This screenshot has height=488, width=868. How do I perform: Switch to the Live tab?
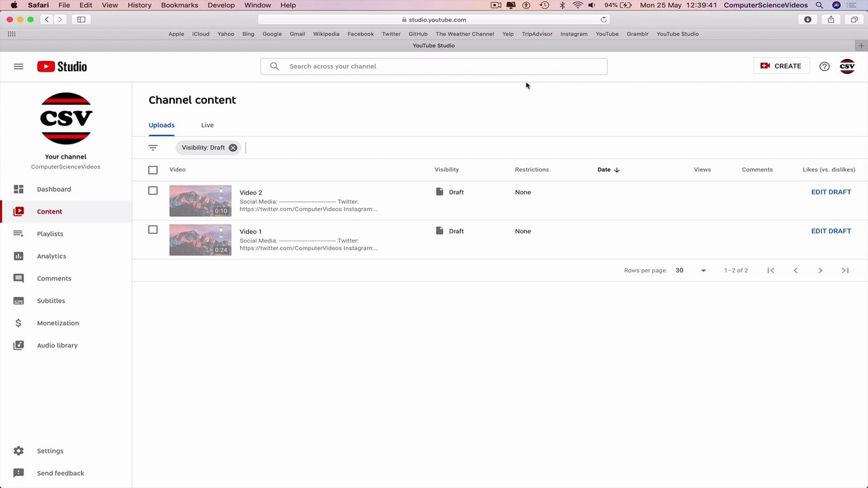(208, 125)
